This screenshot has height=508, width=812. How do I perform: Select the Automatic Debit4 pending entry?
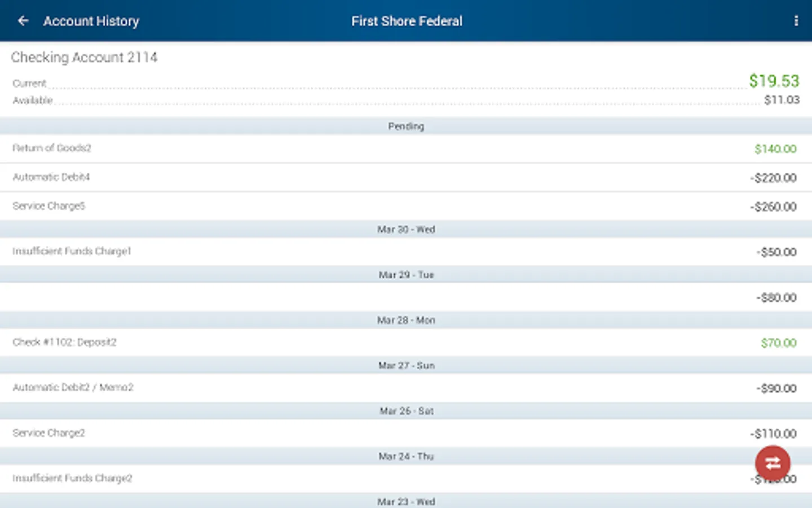click(406, 177)
